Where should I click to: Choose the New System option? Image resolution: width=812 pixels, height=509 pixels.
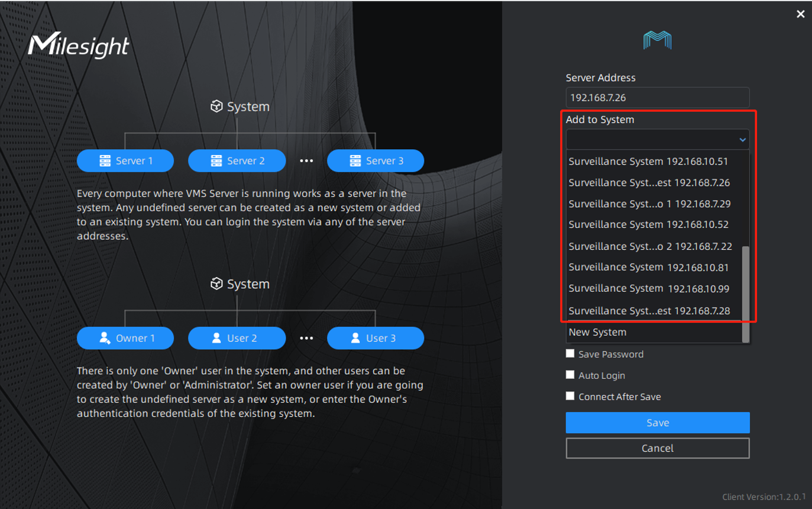point(654,332)
